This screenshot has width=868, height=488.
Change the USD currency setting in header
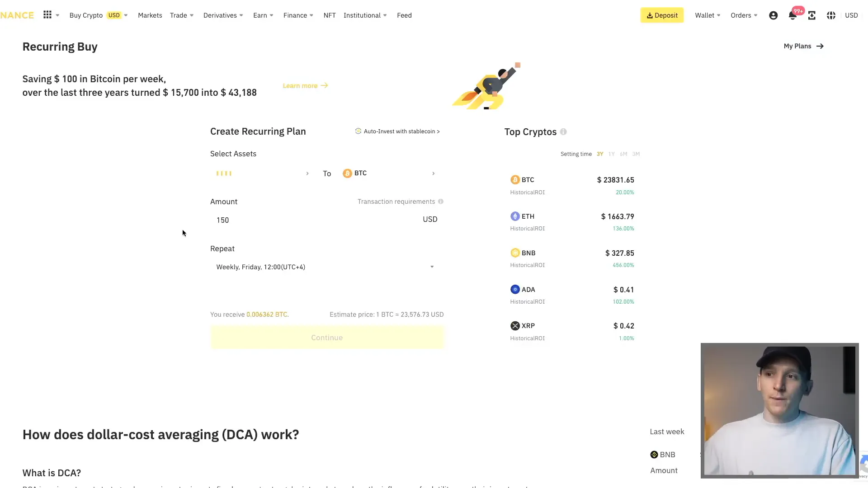[x=851, y=15]
